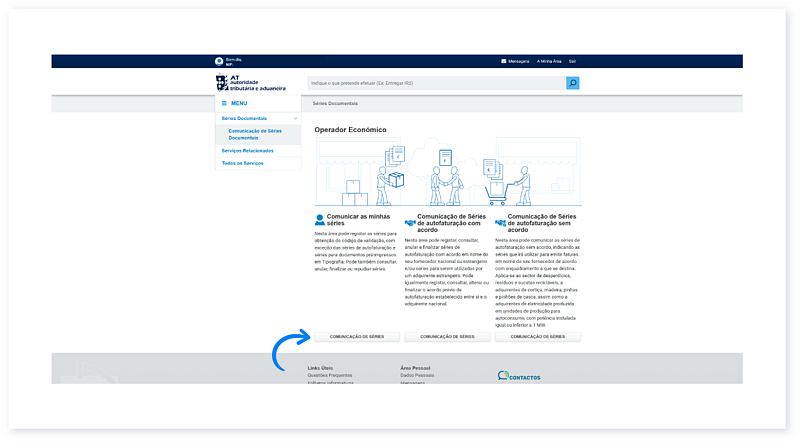The image size is (800, 443).
Task: Open Mensagens envelope icon in top bar
Action: 504,61
